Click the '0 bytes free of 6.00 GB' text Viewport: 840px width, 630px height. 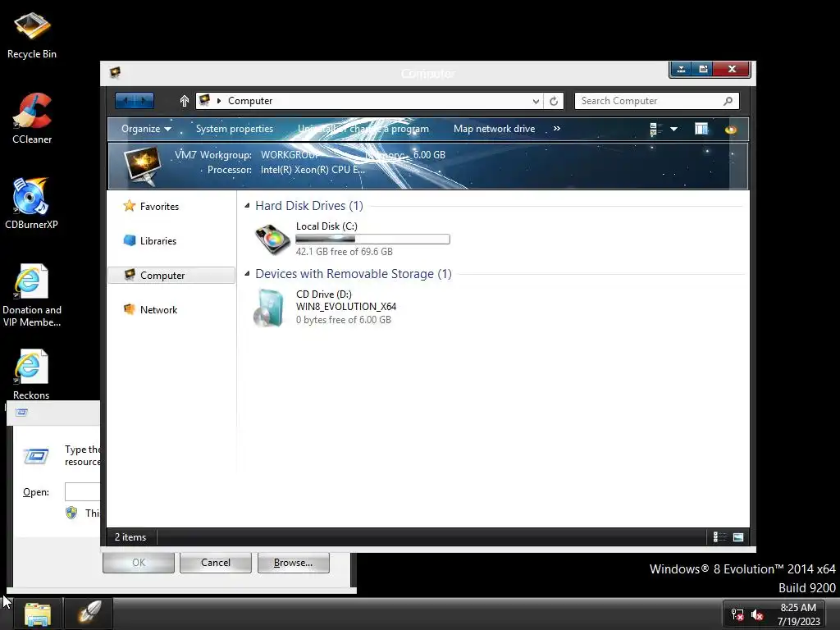[x=344, y=320]
